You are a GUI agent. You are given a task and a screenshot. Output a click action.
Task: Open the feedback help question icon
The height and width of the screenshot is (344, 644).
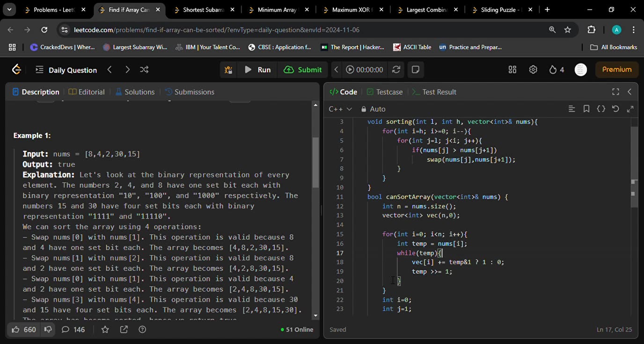tap(142, 330)
